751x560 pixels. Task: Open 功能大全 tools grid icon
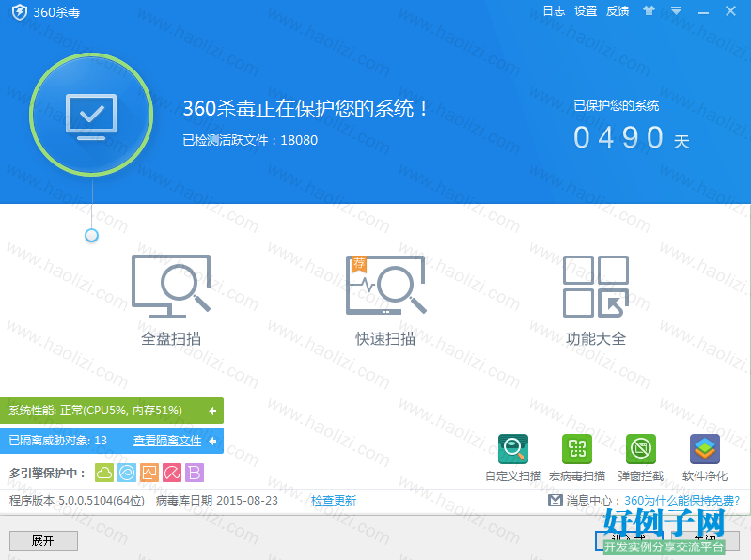coord(596,286)
